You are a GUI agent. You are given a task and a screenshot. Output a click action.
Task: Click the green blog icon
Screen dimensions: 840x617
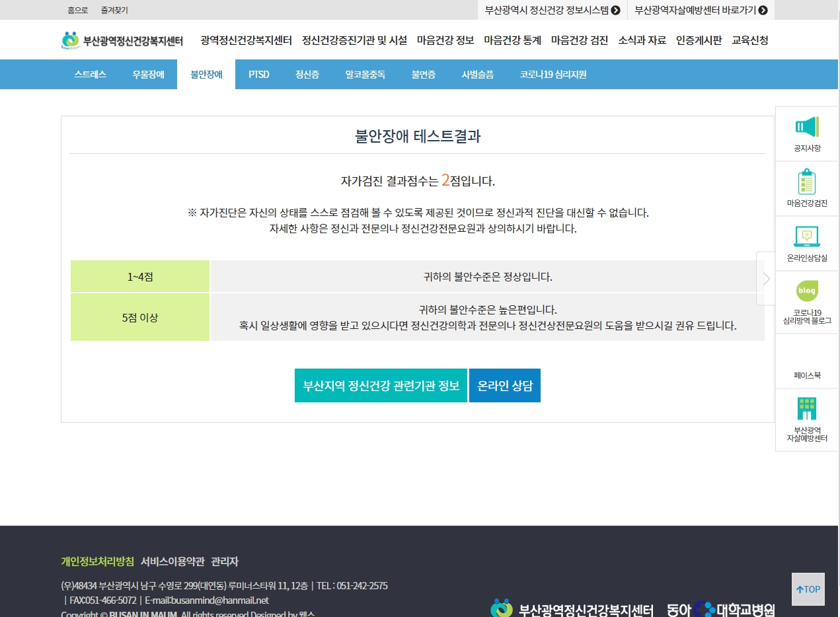point(807,291)
